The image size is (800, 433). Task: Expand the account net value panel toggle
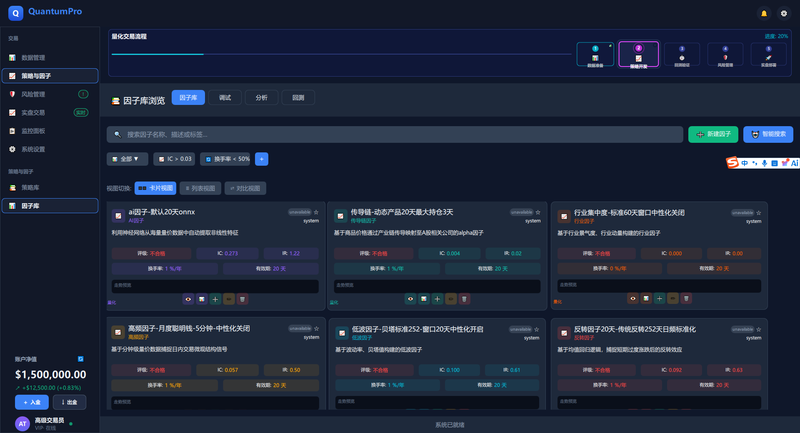81,359
